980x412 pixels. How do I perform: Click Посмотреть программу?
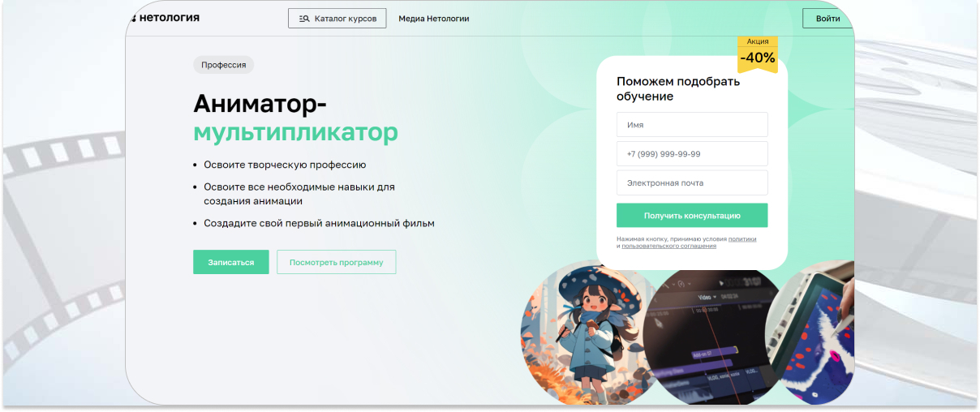coord(336,262)
